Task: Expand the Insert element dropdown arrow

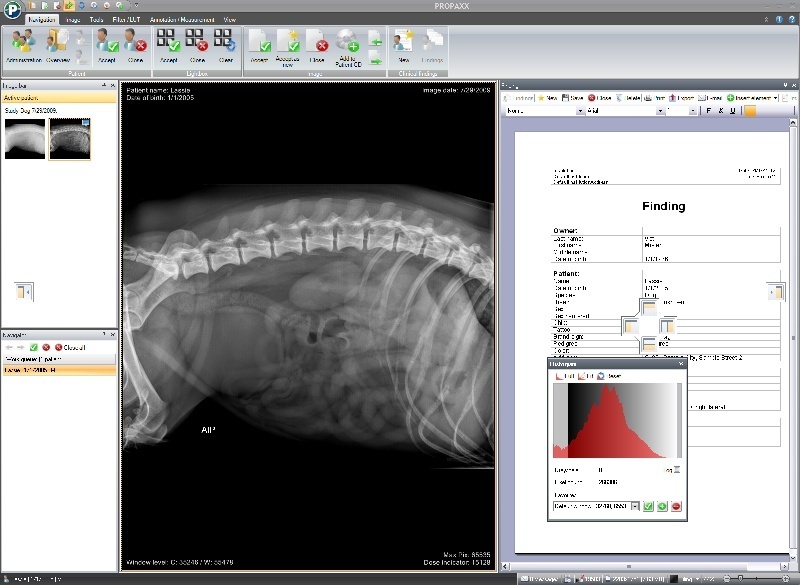Action: (775, 98)
